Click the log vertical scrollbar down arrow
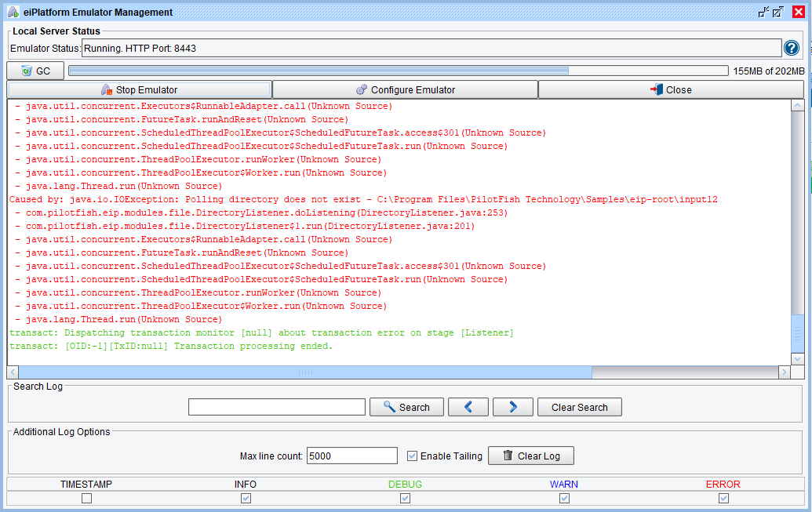Screen dimensions: 812x512 pos(798,359)
